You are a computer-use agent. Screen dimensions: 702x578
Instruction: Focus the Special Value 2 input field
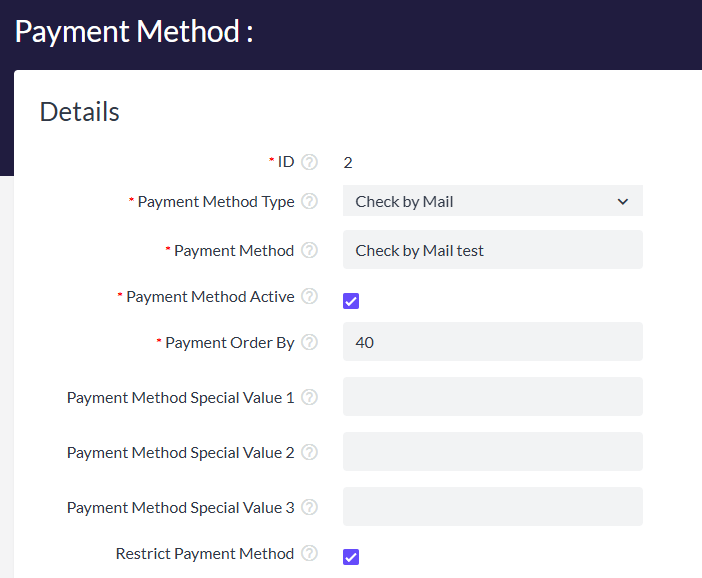[492, 452]
